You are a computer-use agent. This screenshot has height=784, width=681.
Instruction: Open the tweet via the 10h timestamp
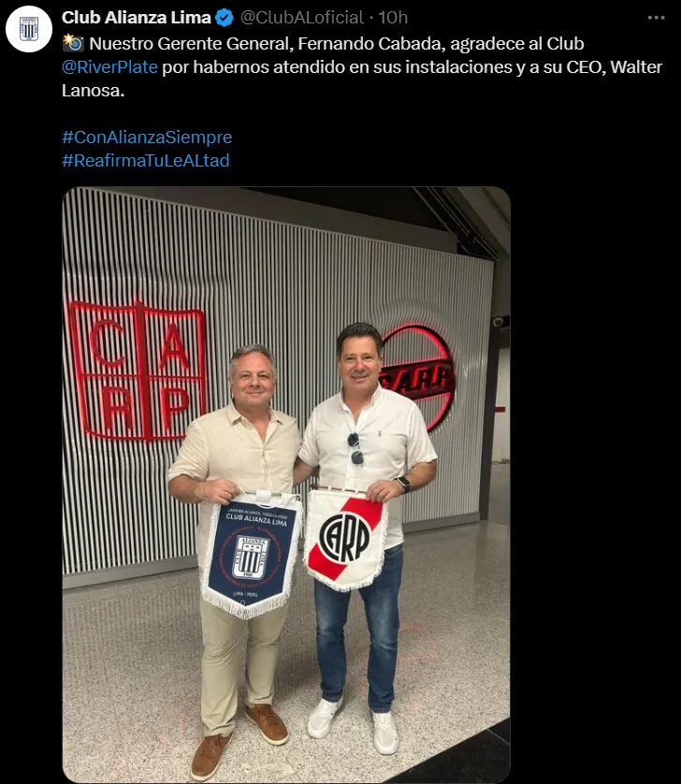(x=393, y=18)
